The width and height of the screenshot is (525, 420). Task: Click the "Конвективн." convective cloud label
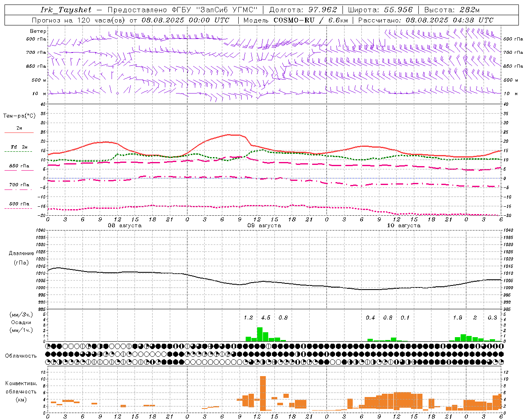[x=21, y=383]
